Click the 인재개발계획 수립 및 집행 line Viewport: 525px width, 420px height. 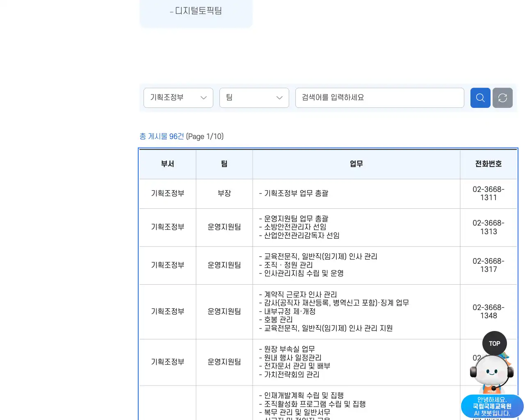click(301, 395)
